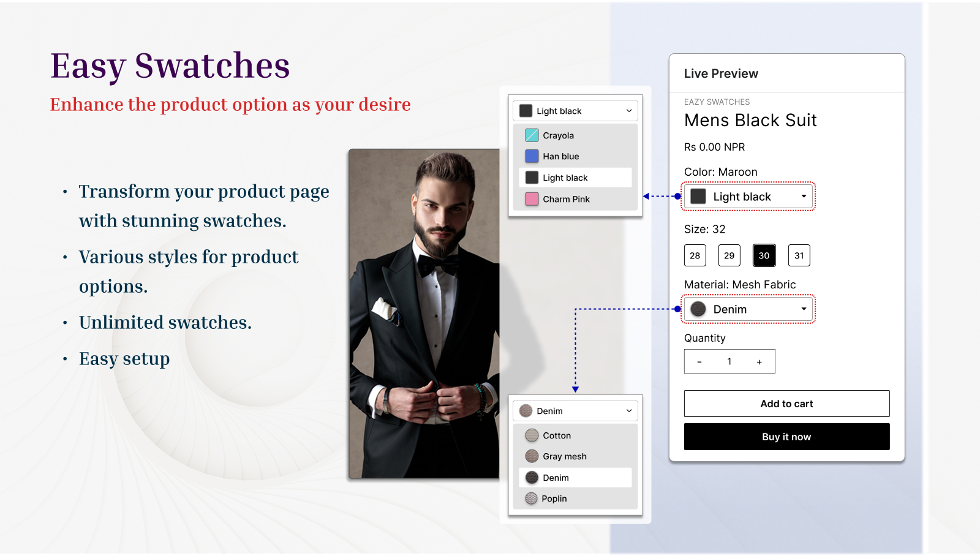
Task: Open the Light black color dropdown in Live Preview
Action: 748,197
